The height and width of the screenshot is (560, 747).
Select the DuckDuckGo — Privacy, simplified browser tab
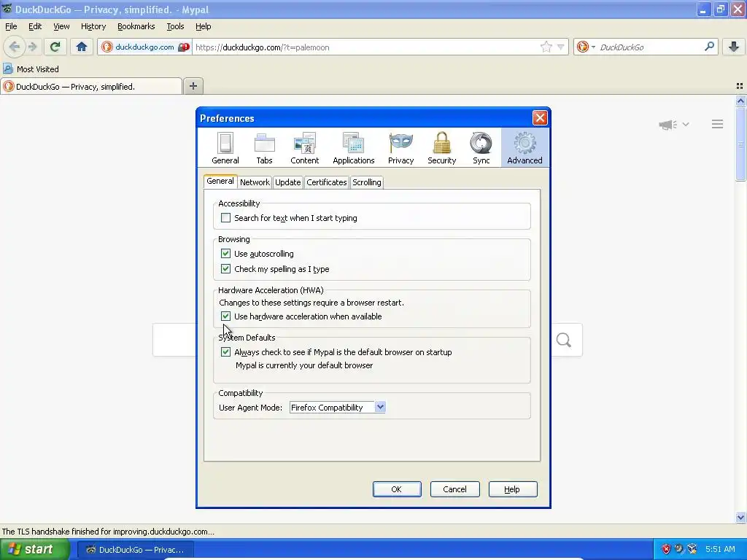click(x=91, y=87)
